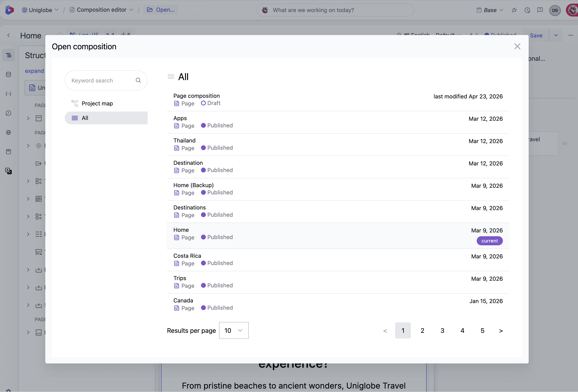This screenshot has height=392, width=578.
Task: Open the Destination composition
Action: coord(338,167)
